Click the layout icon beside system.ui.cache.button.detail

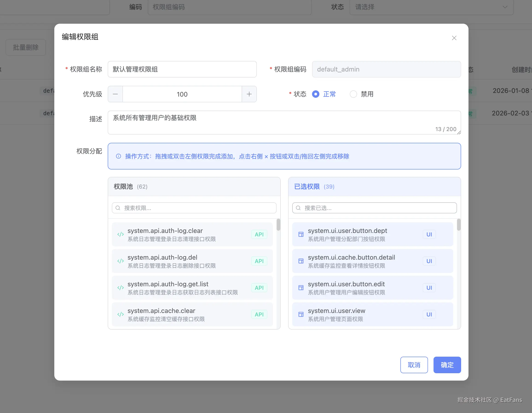301,261
